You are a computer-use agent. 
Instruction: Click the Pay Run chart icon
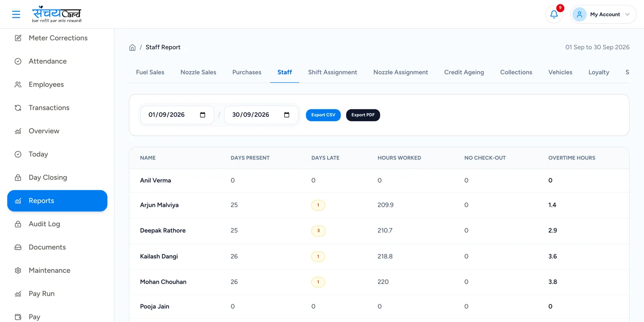pyautogui.click(x=18, y=294)
